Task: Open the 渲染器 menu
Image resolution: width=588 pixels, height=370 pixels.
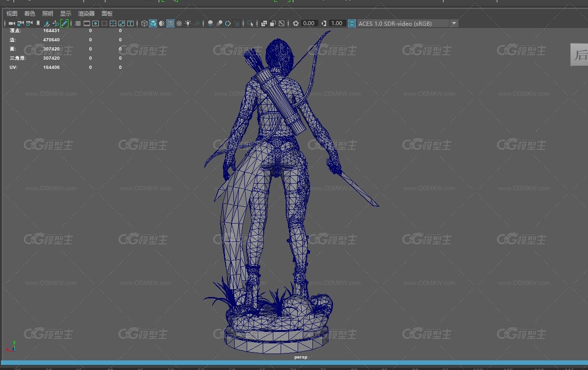Action: click(x=86, y=14)
